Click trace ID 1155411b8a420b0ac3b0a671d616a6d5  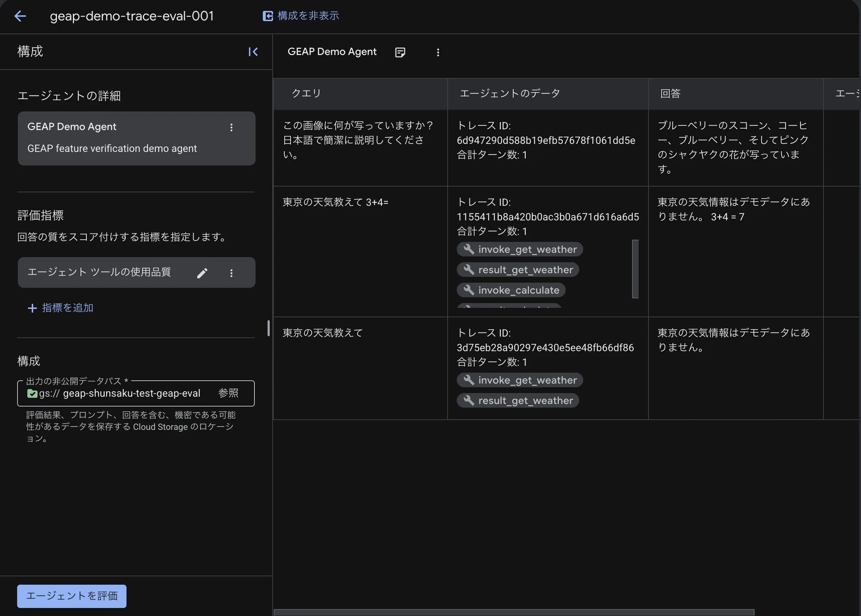[548, 217]
